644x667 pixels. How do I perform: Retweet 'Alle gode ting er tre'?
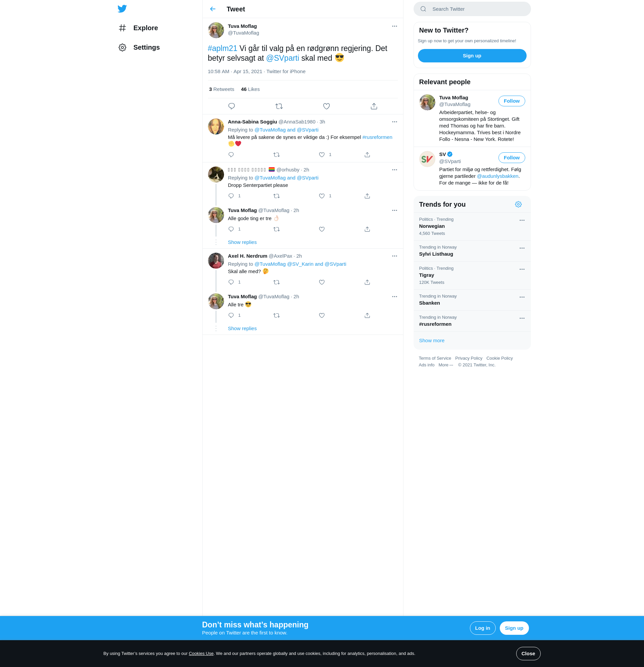(276, 229)
